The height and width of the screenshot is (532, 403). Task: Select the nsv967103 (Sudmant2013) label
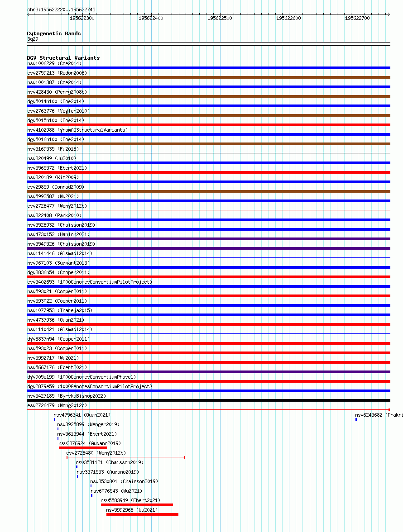click(58, 263)
